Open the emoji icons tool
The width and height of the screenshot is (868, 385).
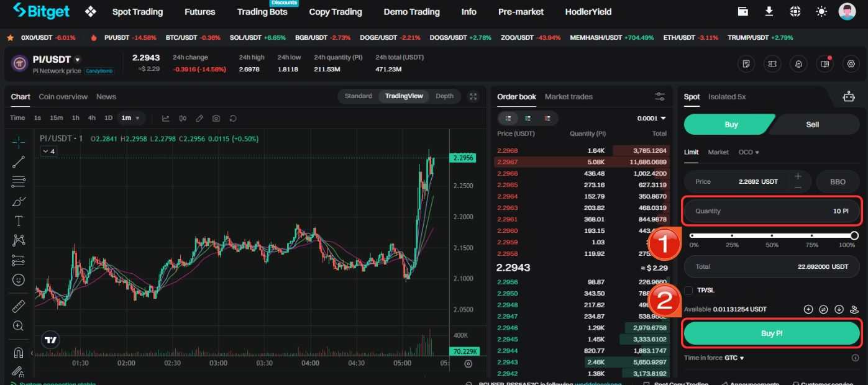19,279
